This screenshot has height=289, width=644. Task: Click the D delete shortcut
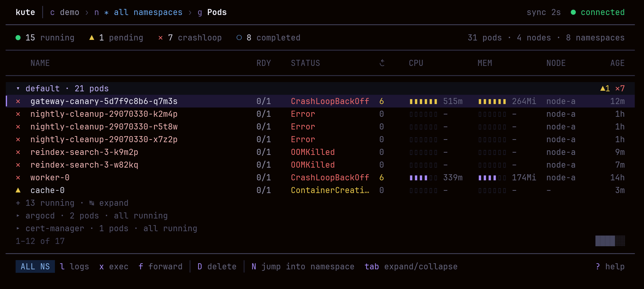coord(217,266)
